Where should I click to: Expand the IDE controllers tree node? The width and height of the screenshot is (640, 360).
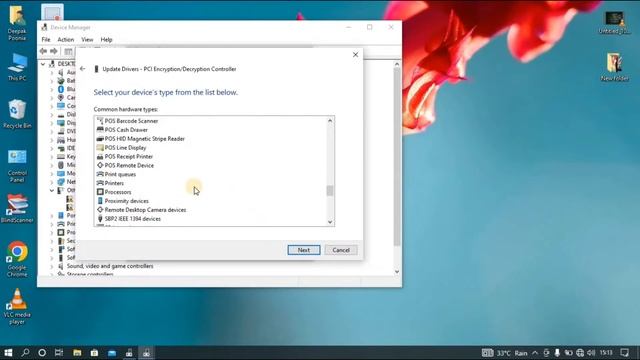pyautogui.click(x=52, y=148)
